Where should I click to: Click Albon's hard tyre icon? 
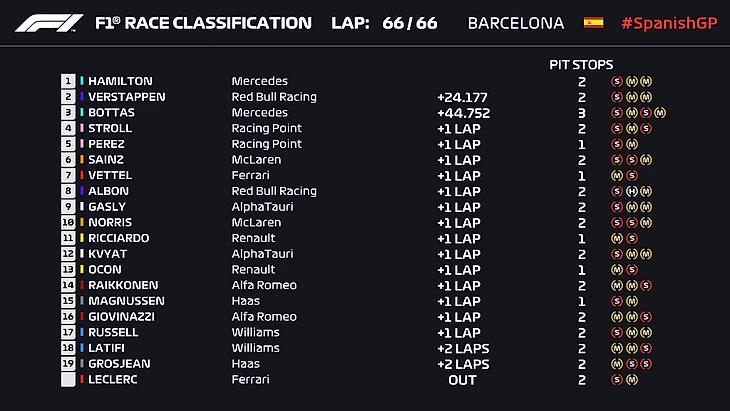pos(632,191)
